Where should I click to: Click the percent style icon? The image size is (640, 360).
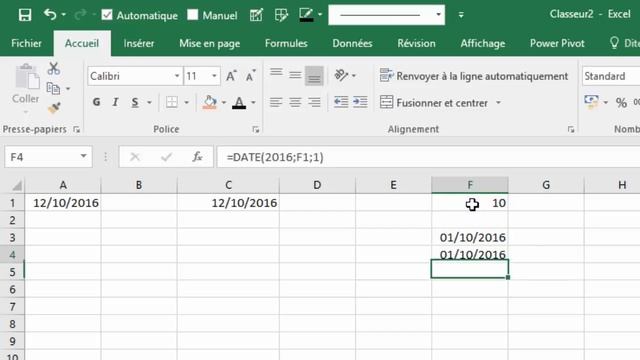tap(621, 102)
